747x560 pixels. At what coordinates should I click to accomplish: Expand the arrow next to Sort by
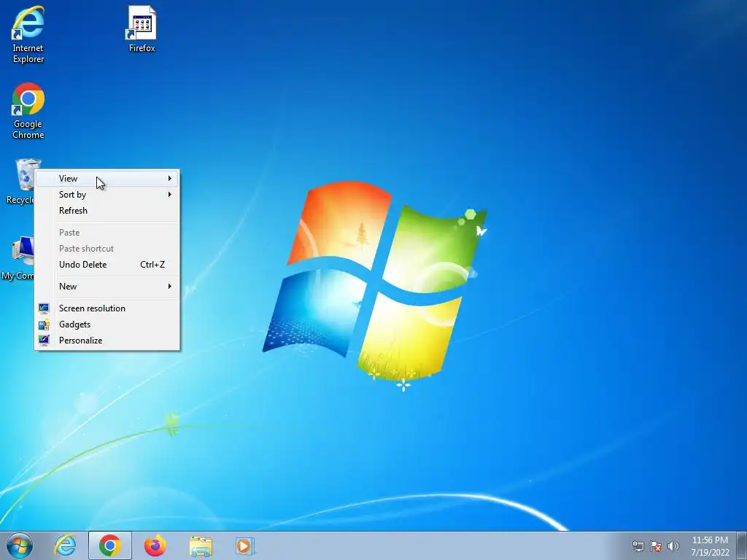point(169,195)
